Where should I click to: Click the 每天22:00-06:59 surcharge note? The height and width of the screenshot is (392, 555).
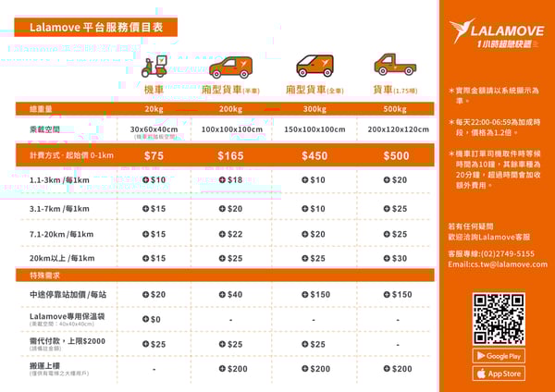[495, 128]
